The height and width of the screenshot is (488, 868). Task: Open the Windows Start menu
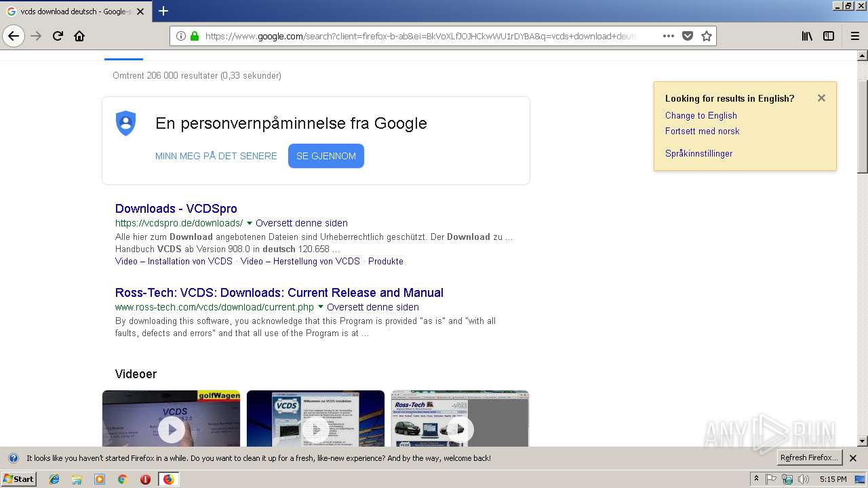[x=18, y=479]
